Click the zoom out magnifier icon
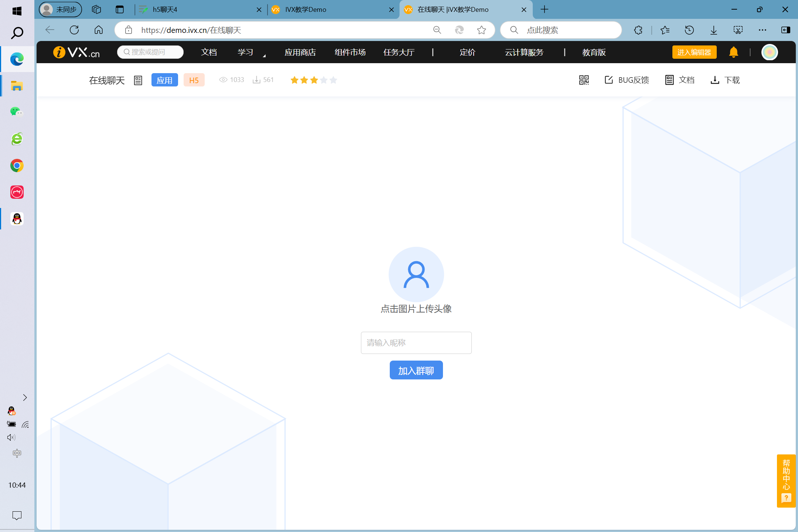This screenshot has height=532, width=798. tap(437, 30)
